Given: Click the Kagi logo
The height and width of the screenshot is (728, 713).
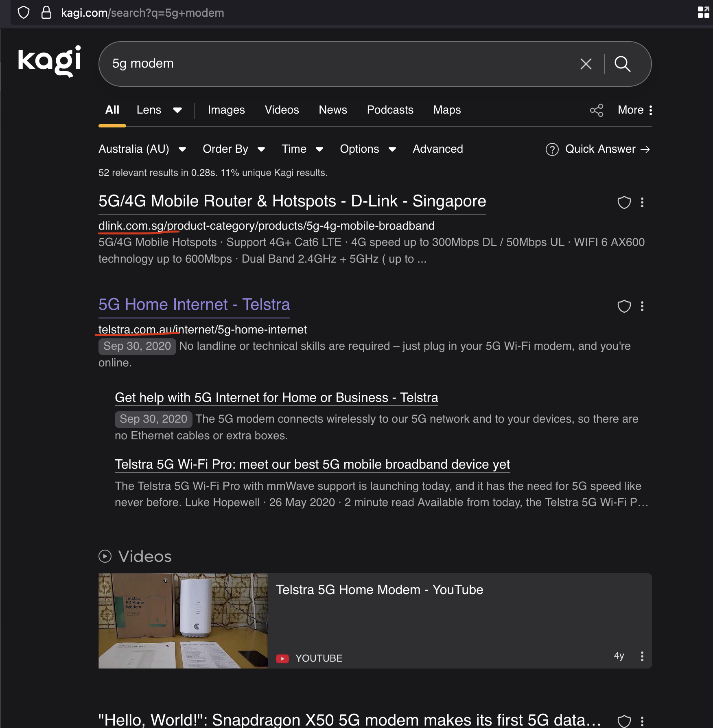Looking at the screenshot, I should coord(49,61).
